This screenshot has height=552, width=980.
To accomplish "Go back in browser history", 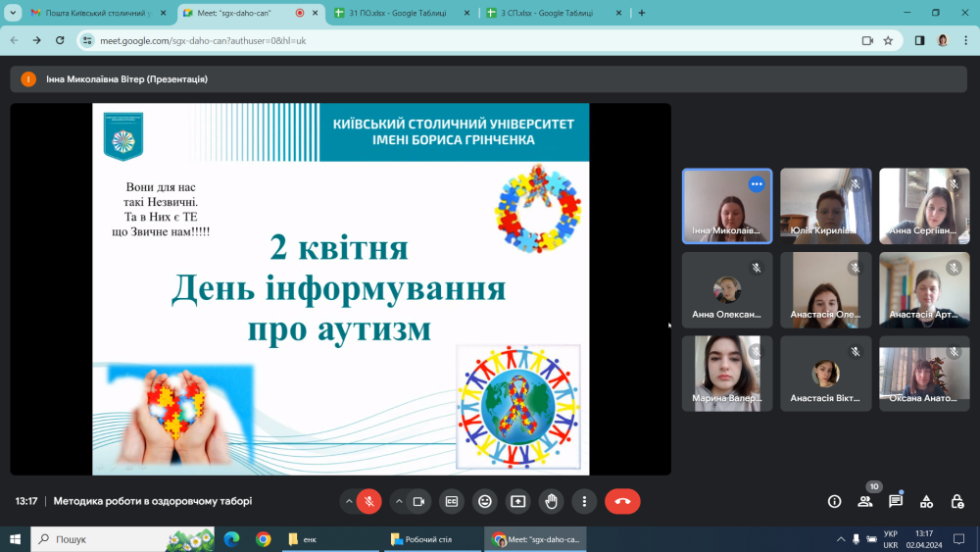I will (15, 40).
